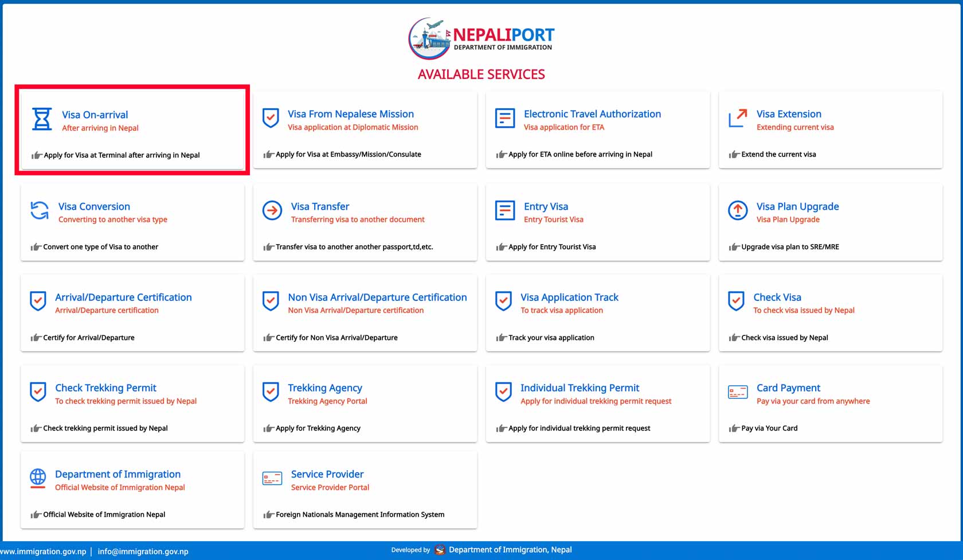
Task: Click 'Certify for Non Visa Arrival/Departure' text
Action: click(336, 338)
